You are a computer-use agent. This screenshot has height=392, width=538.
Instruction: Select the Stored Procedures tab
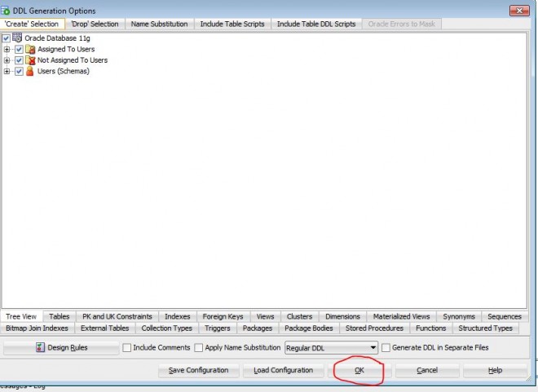[x=374, y=328]
